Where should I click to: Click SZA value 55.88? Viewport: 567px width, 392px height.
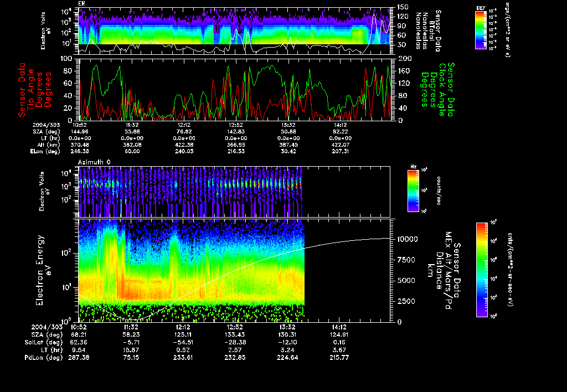132,132
